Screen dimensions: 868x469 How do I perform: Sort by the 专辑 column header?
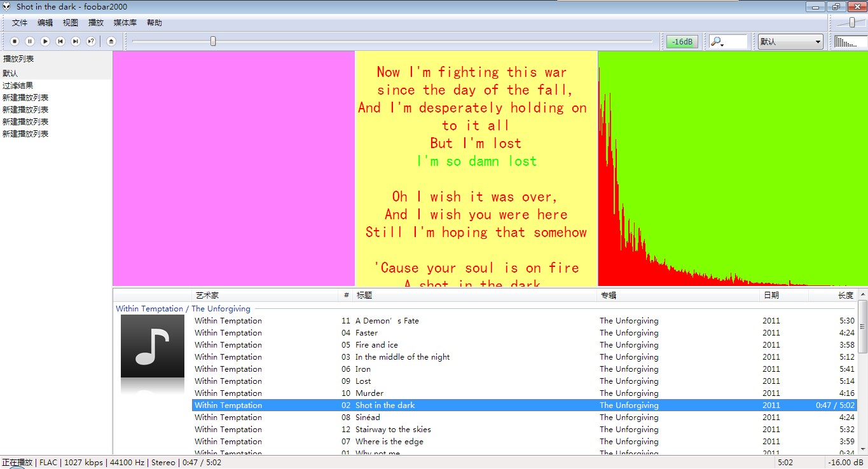[x=679, y=296]
